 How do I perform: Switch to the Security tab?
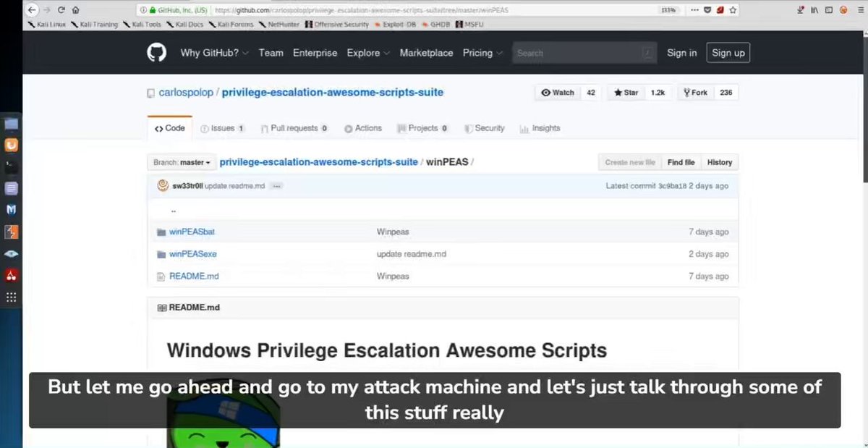(x=484, y=128)
